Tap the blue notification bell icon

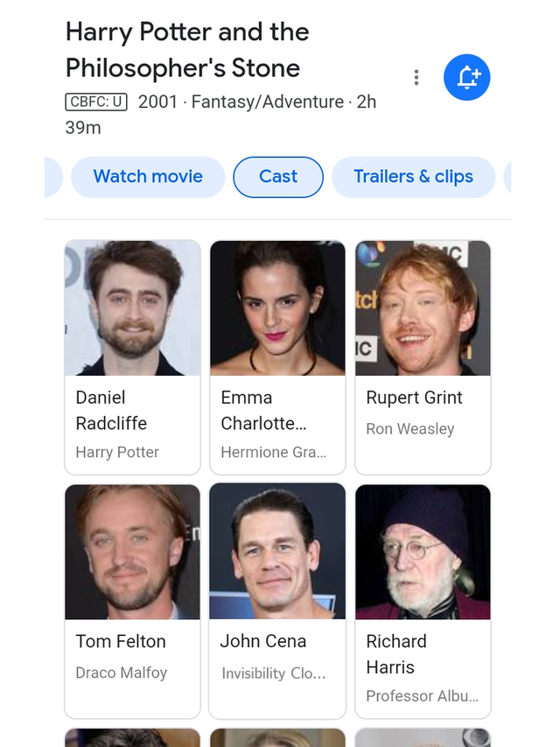click(x=466, y=77)
